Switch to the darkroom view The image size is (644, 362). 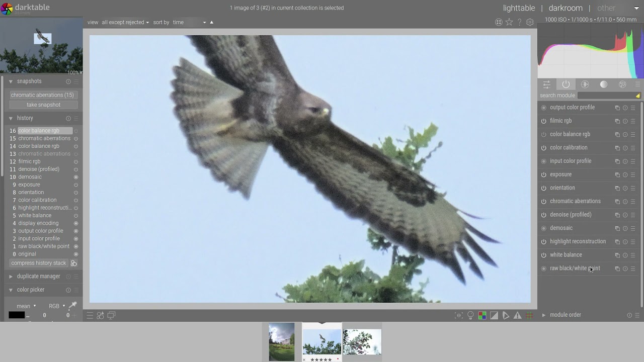[x=566, y=8]
